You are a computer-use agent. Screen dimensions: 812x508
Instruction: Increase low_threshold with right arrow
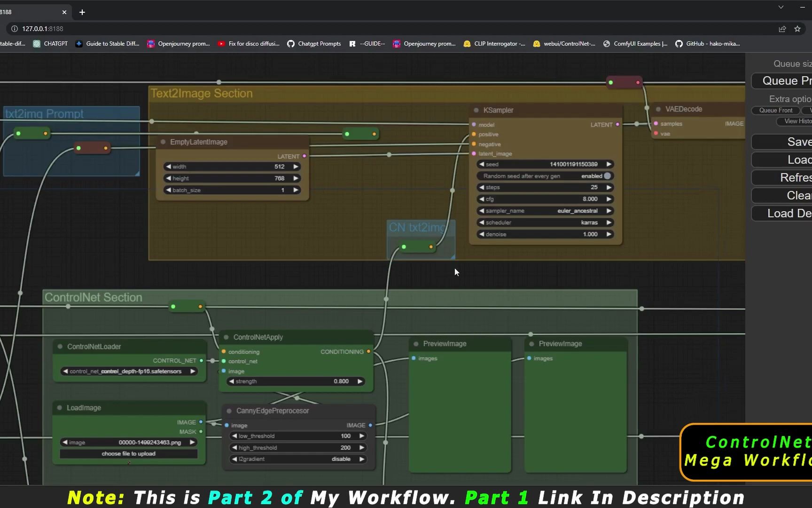[362, 436]
